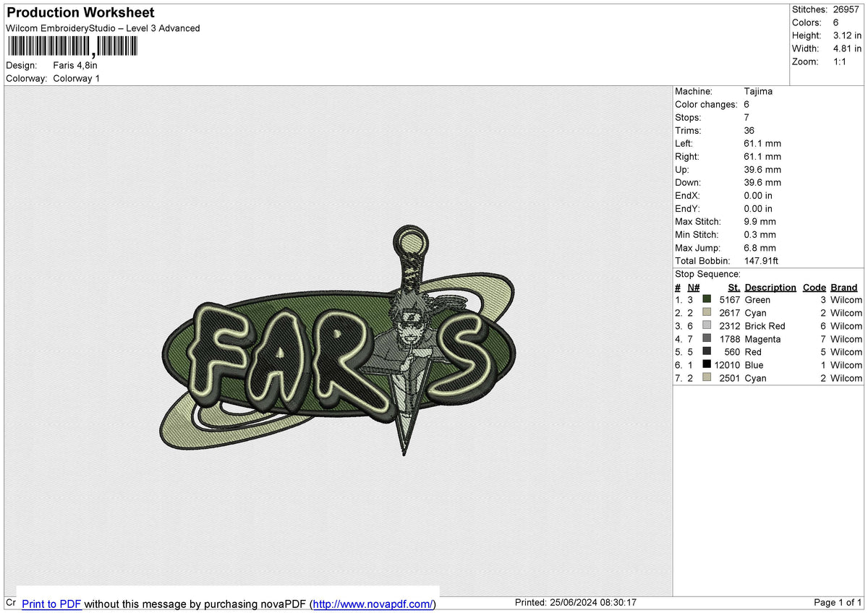Select the Max Stitch value 9.9 mm

[x=759, y=221]
